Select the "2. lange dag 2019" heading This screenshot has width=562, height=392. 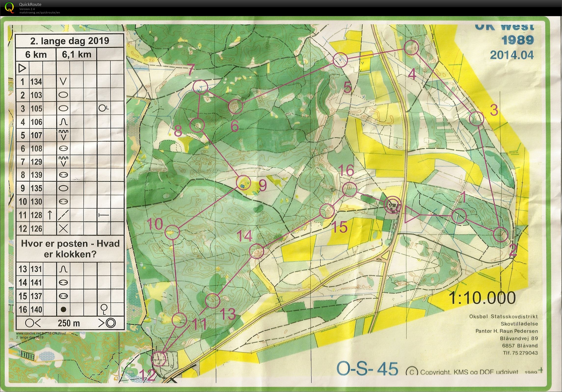70,41
